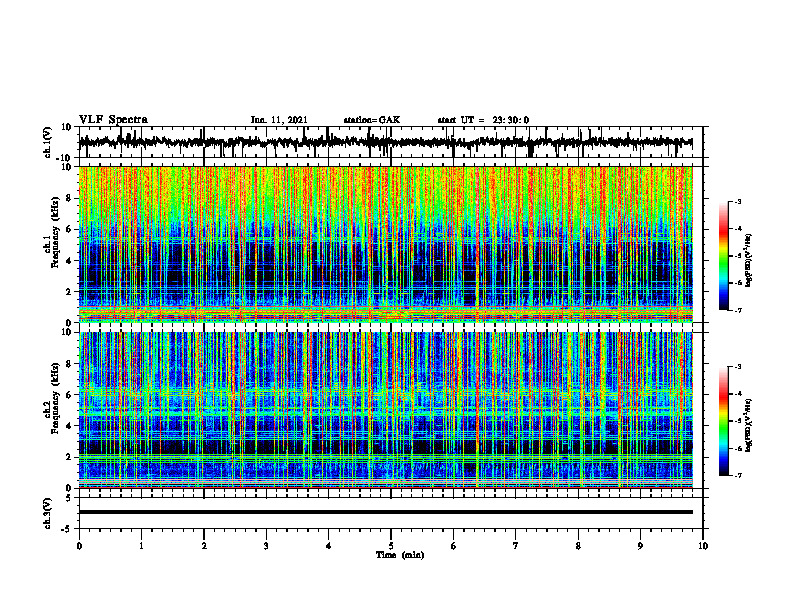Viewport: 792px width, 612px height.
Task: Click the color bar beside ch.2 spectrogram
Action: pos(723,421)
